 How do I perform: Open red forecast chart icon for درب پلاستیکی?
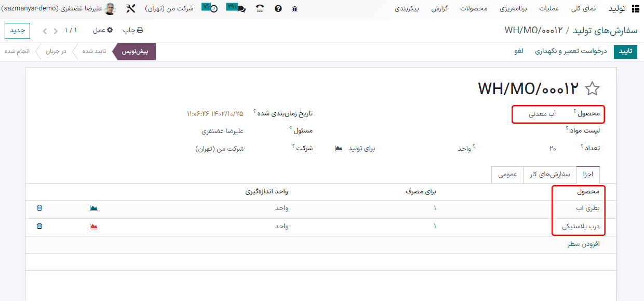click(93, 226)
